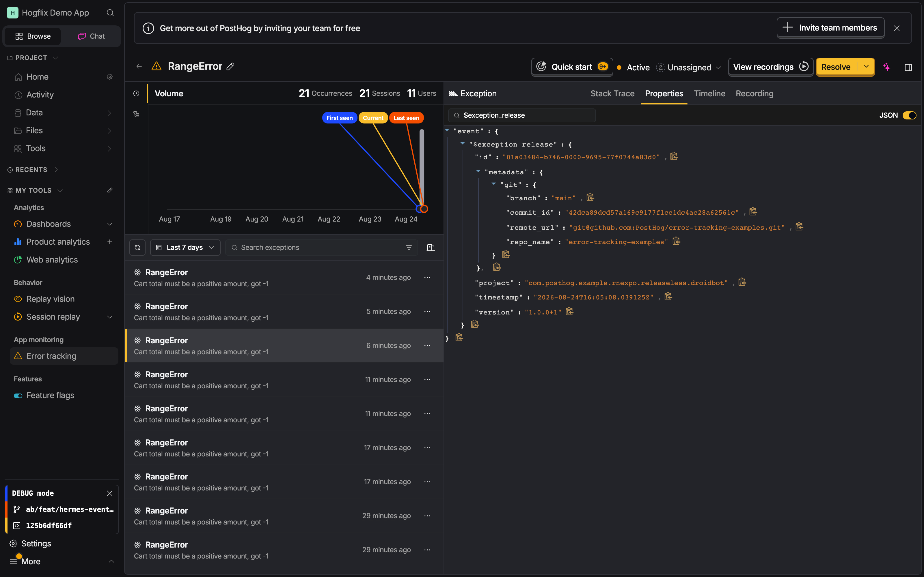924x577 pixels.
Task: Turn off the JSON toggle
Action: click(x=909, y=115)
